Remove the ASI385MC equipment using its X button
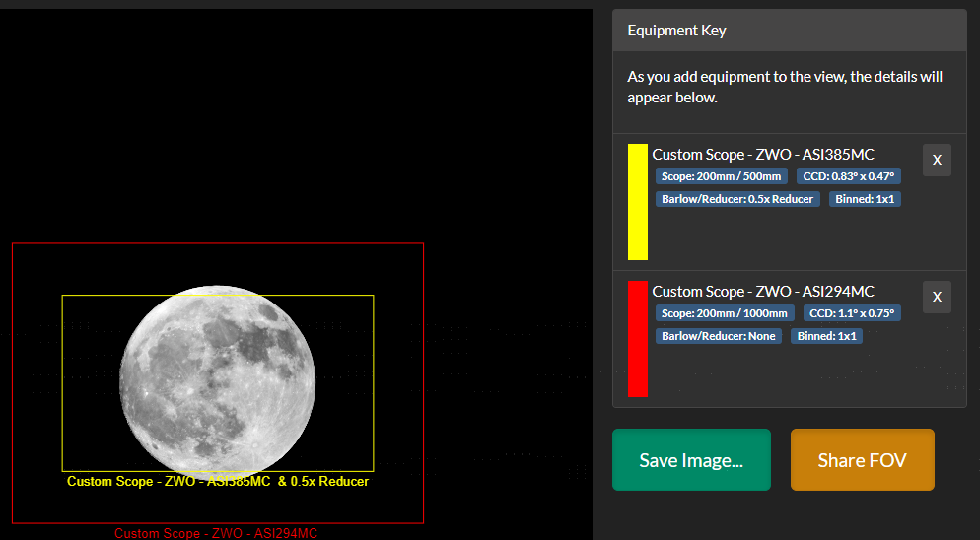This screenshot has height=540, width=980. 937,160
